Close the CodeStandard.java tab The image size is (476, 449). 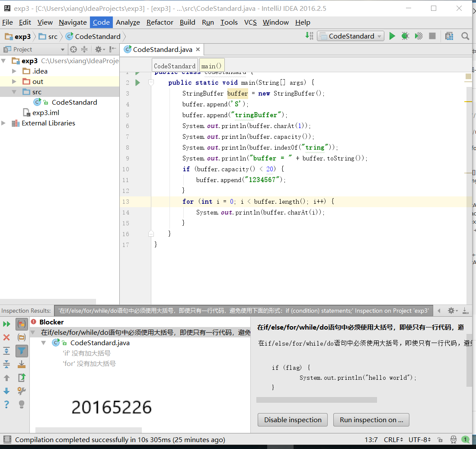[198, 49]
